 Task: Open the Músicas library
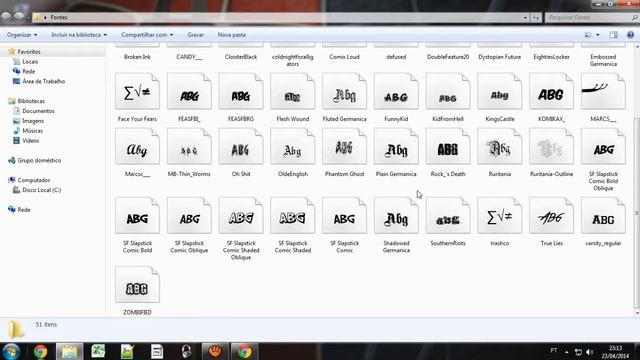pos(32,131)
